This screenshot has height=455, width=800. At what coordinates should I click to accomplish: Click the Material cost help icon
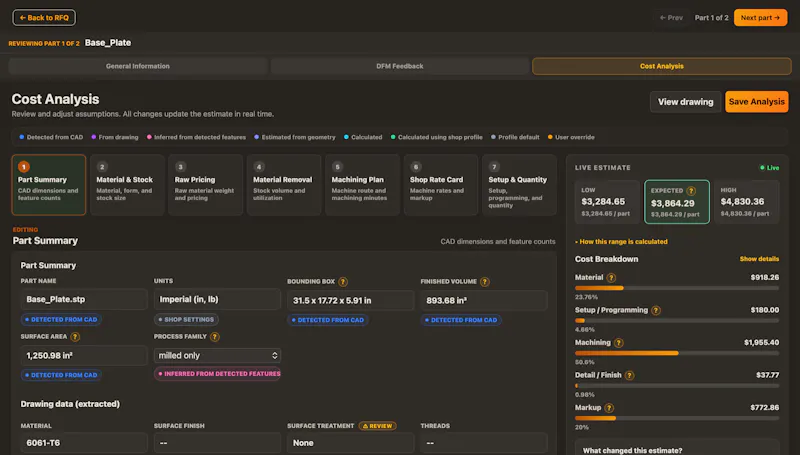pyautogui.click(x=611, y=277)
